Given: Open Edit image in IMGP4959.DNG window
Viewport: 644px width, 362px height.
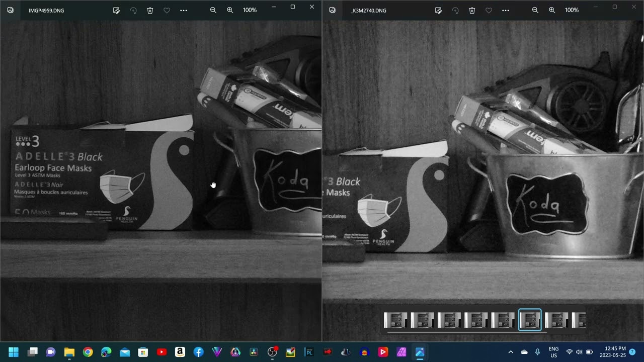Looking at the screenshot, I should coord(116,10).
